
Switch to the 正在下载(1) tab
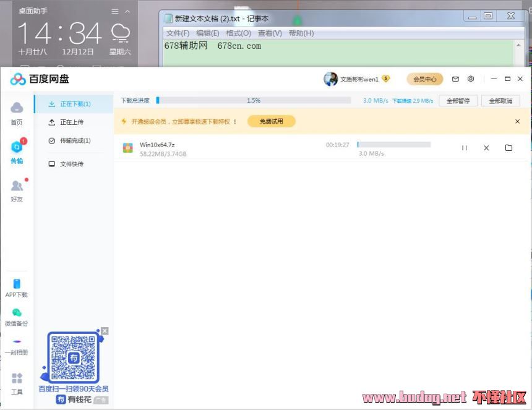74,104
